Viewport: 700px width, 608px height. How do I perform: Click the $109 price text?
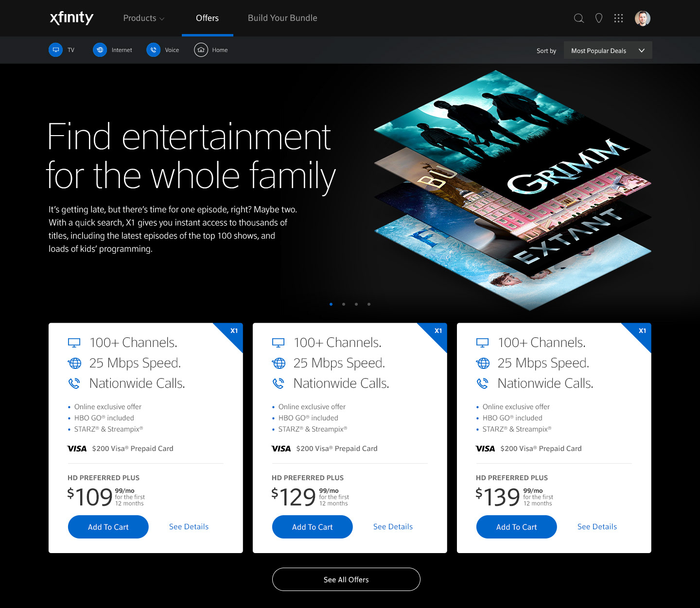(x=90, y=497)
